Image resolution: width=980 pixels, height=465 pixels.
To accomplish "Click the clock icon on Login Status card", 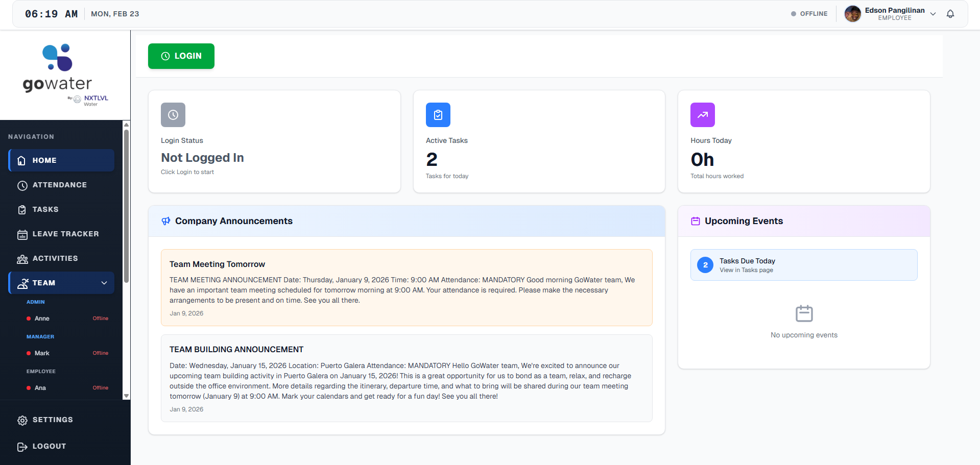I will point(173,115).
